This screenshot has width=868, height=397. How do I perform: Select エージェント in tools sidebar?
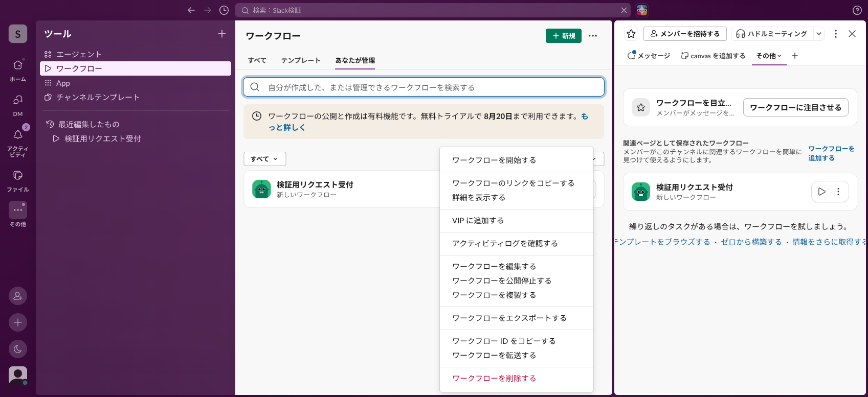(136, 54)
